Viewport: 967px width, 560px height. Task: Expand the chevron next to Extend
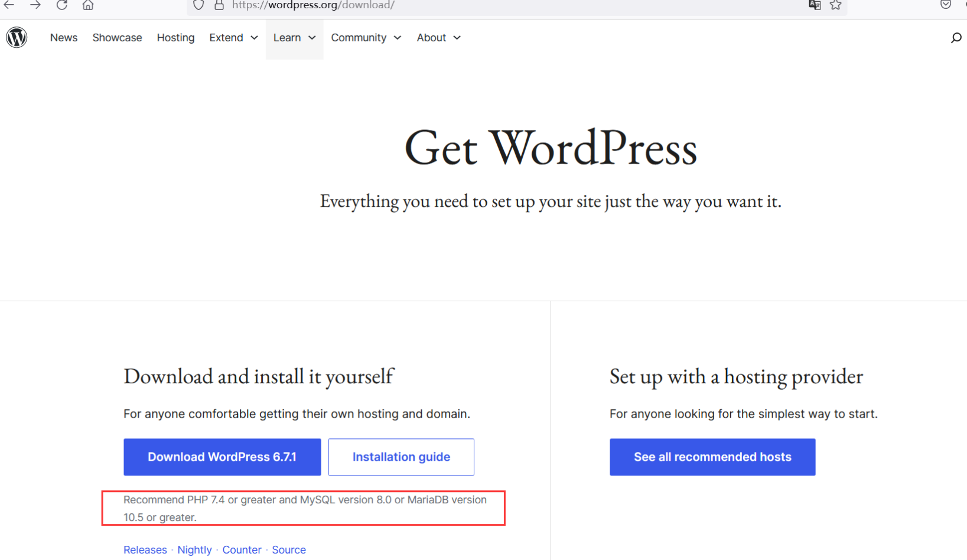click(x=254, y=38)
